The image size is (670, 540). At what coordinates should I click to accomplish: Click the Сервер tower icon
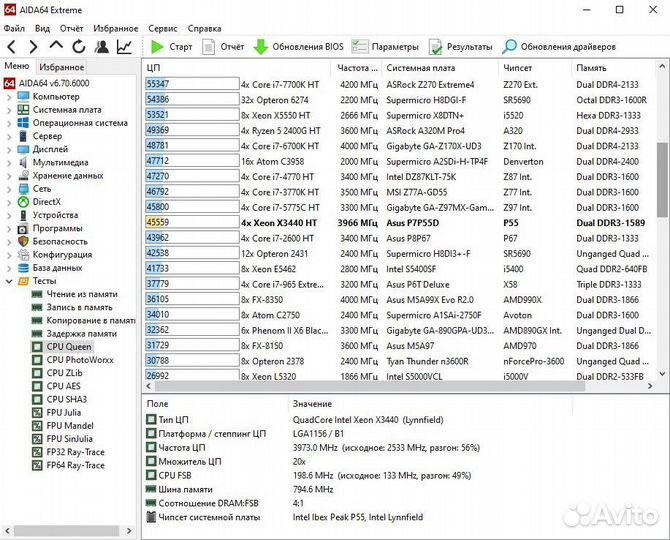pos(24,136)
